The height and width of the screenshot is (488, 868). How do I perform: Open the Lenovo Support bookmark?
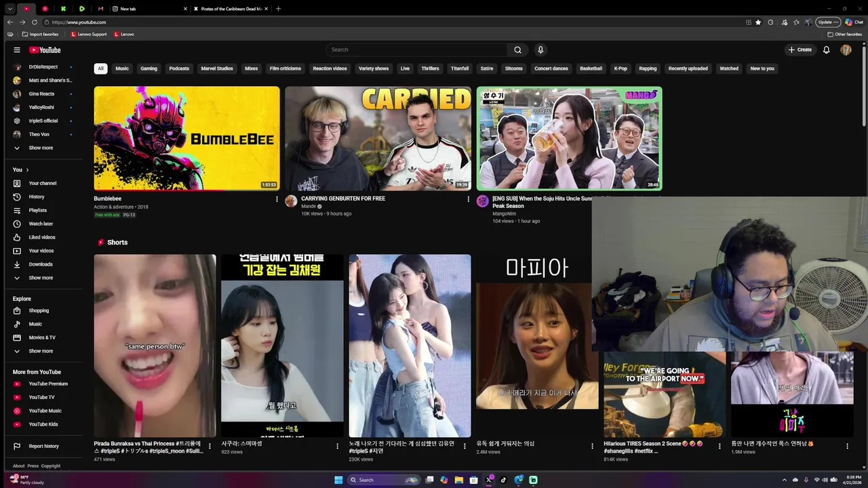click(x=89, y=34)
